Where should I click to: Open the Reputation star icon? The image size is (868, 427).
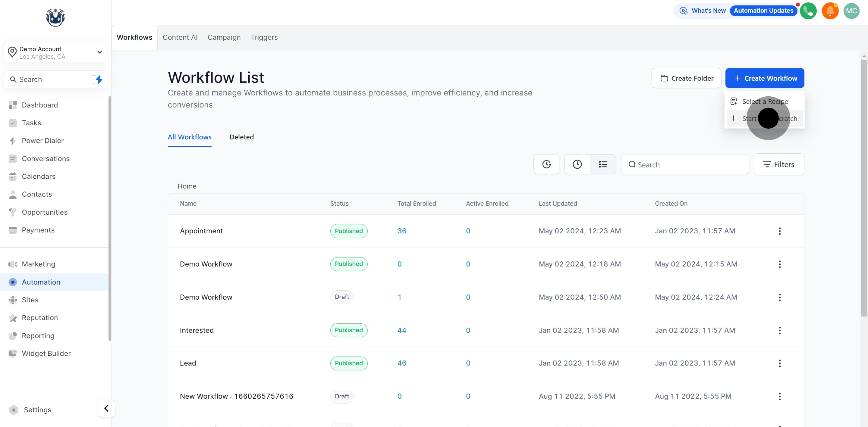[x=13, y=318]
